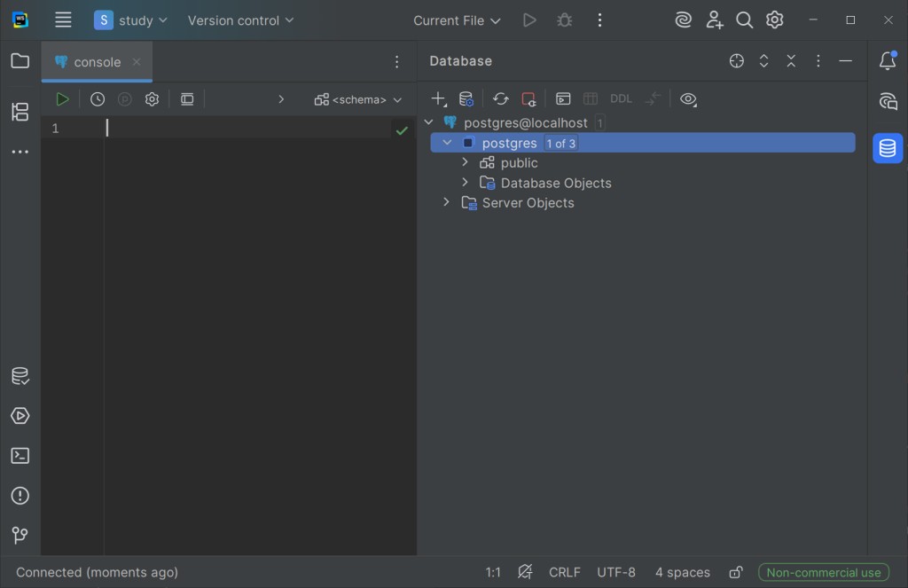Refresh the database tree

(501, 99)
